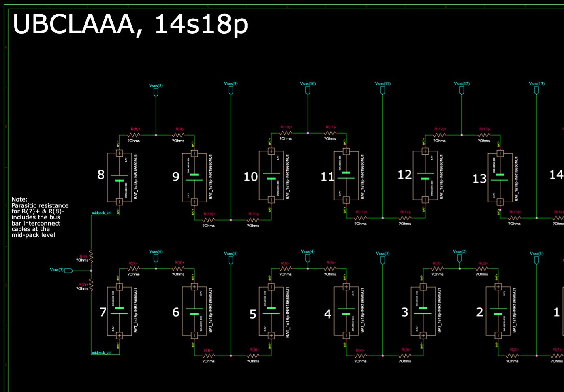The height and width of the screenshot is (392, 564).
Task: Click the R(4)+ resistor symbol
Action: [x=330, y=268]
